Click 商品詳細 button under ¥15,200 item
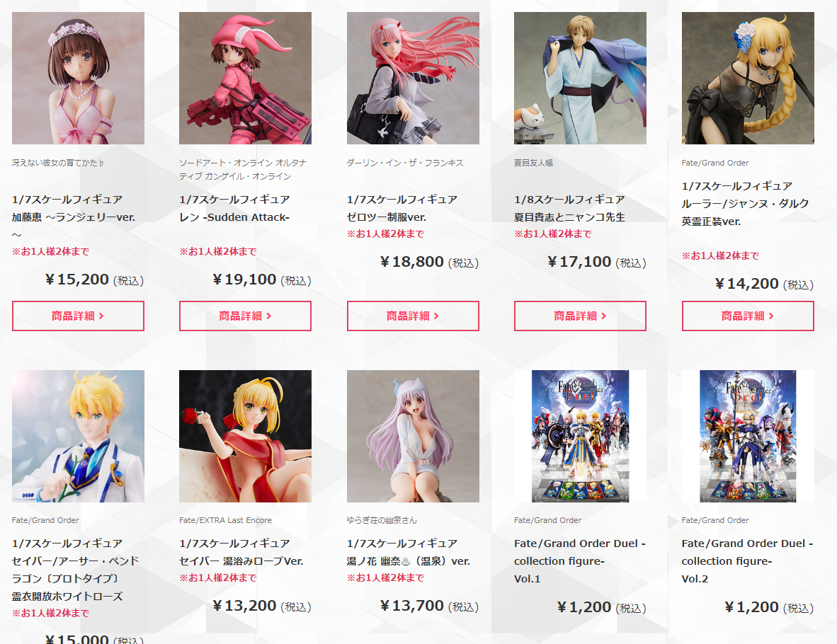This screenshot has width=837, height=644. click(x=78, y=316)
